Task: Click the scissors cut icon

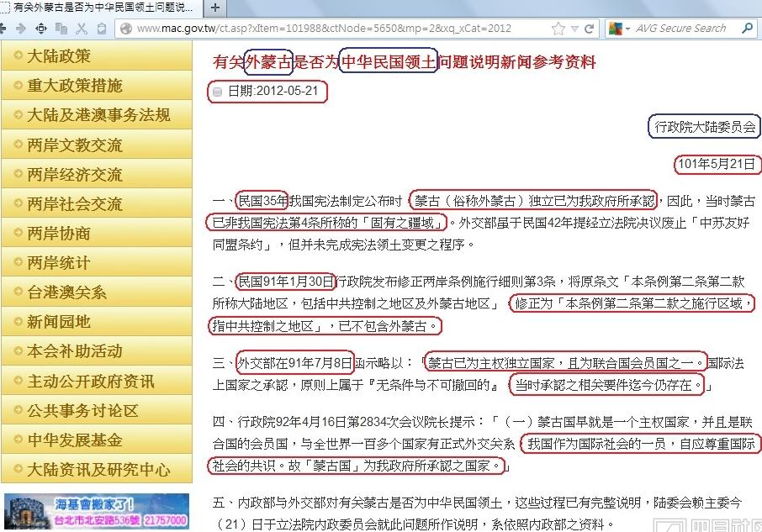Action: [x=82, y=29]
